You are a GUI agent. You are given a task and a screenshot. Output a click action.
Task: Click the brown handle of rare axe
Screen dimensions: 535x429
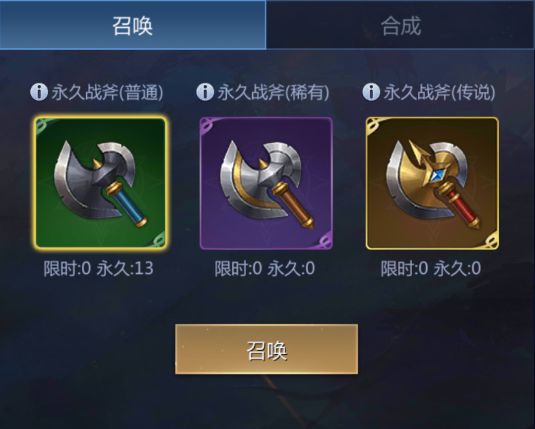(x=295, y=206)
